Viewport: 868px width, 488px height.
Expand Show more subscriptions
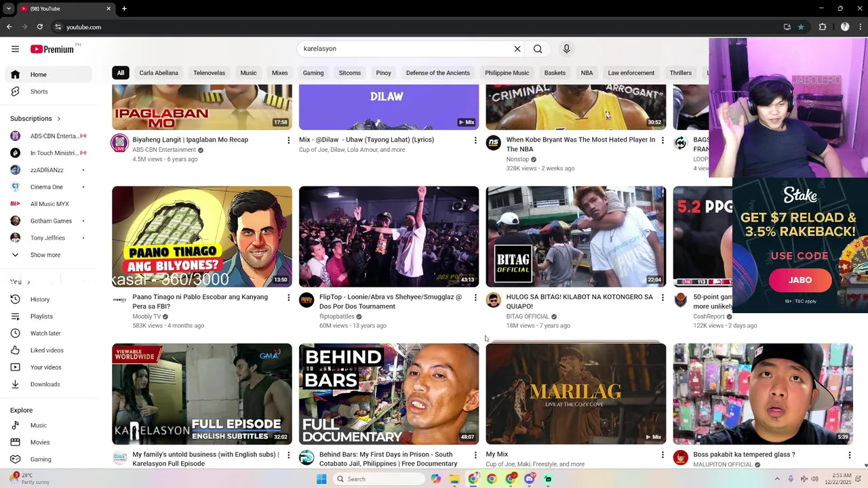pos(48,255)
